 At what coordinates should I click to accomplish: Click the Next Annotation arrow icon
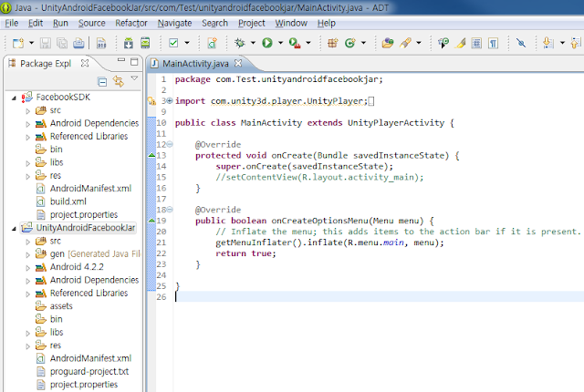coord(547,43)
